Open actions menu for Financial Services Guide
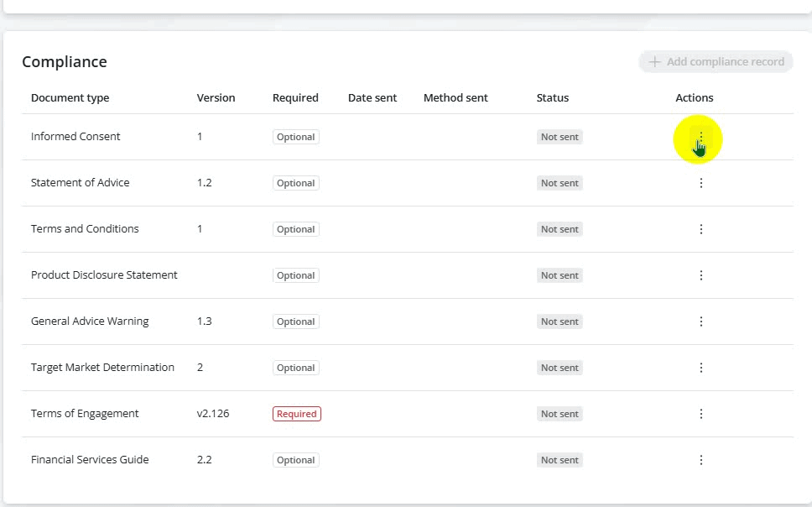Screen dimensions: 812x507 click(x=701, y=460)
